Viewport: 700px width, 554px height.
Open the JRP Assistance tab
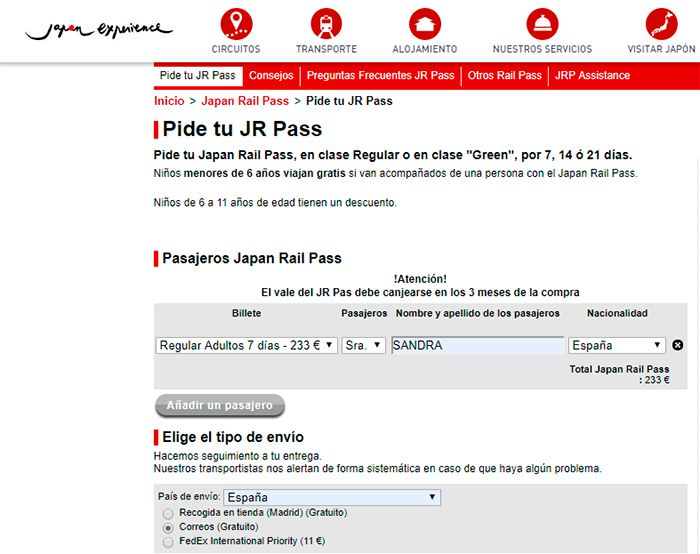592,75
